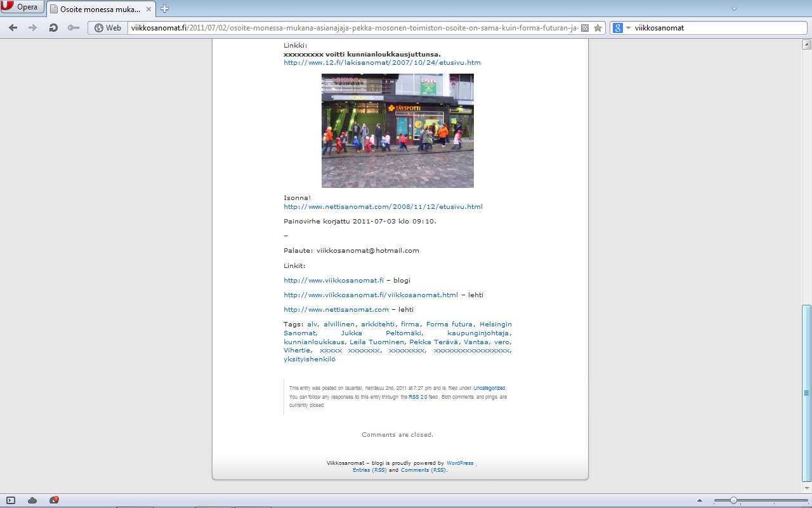812x508 pixels.
Task: Click the street photo thumbnail
Action: [x=397, y=131]
